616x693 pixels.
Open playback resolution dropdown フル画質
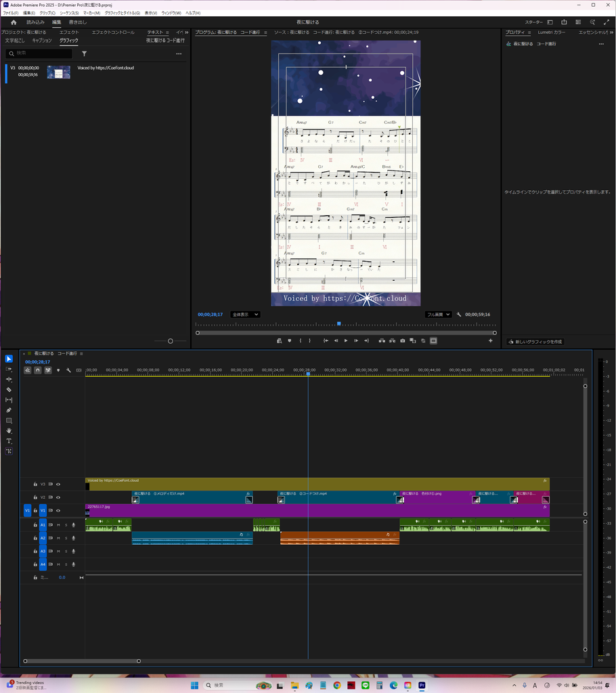[x=438, y=315]
